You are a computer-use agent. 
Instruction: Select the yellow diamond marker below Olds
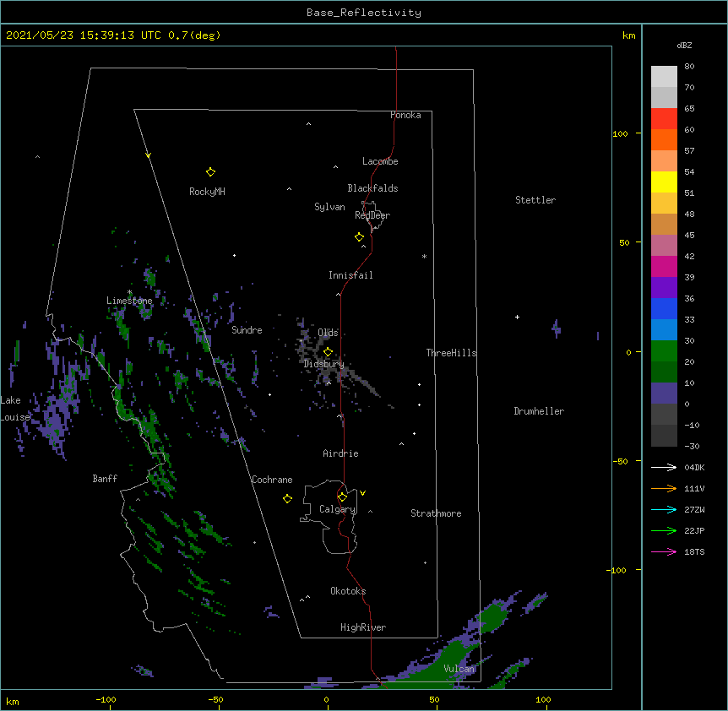[x=328, y=352]
